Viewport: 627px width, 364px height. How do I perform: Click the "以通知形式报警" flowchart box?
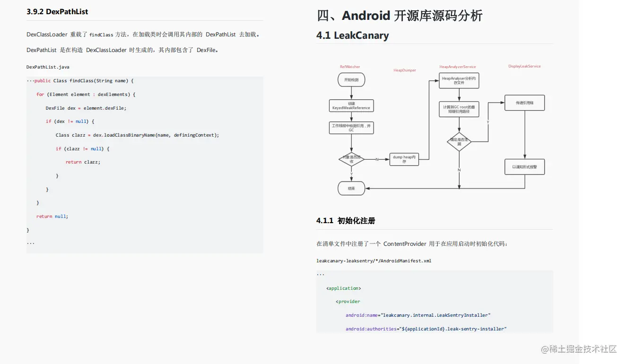[524, 167]
